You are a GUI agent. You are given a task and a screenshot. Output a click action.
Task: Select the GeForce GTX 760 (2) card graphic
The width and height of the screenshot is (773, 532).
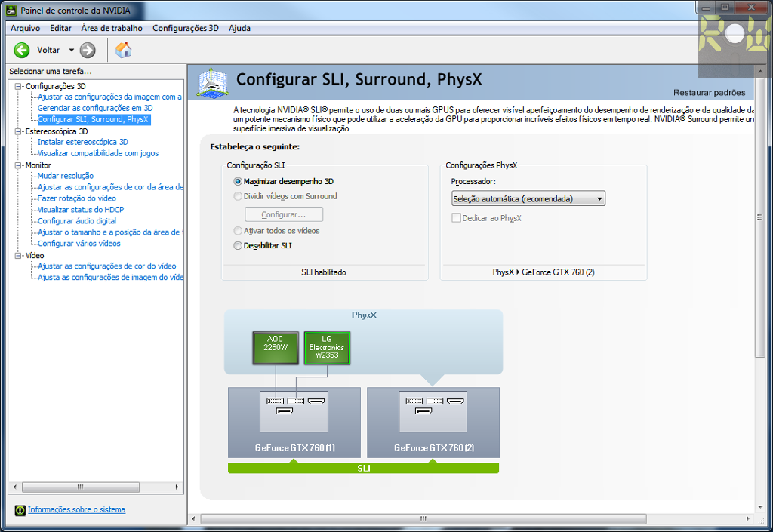point(433,422)
